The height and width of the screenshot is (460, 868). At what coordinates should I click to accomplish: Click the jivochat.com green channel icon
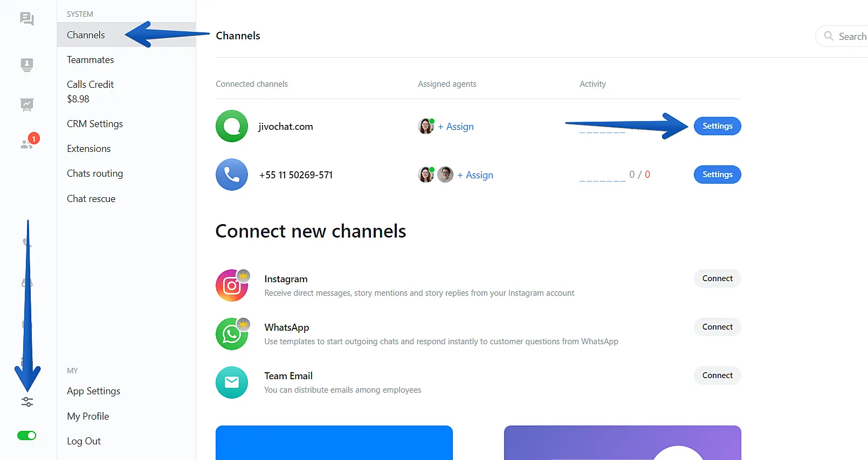(232, 126)
